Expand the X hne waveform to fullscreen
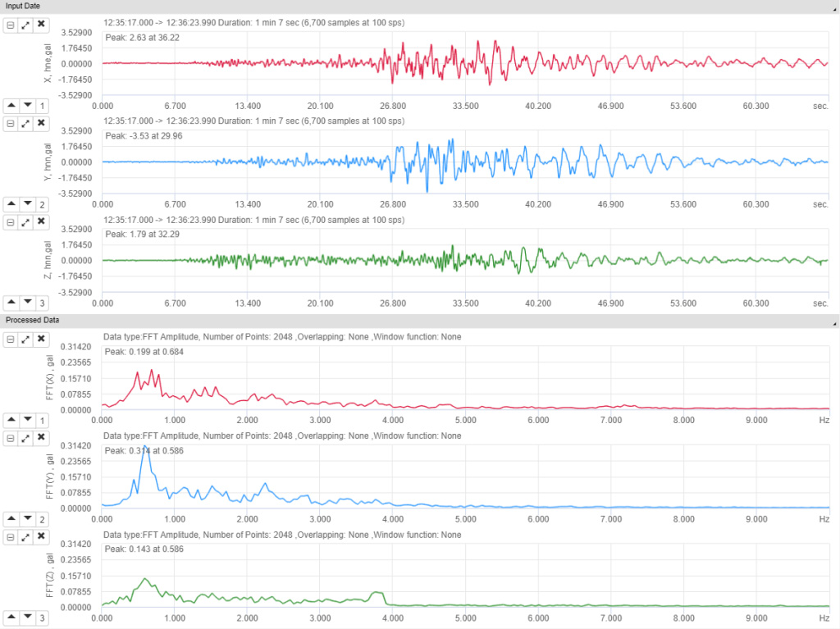Screen dimensions: 840x629 coord(25,25)
